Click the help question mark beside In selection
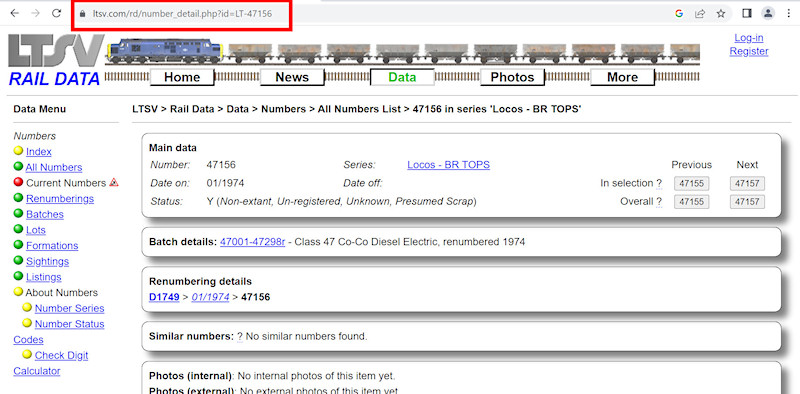The height and width of the screenshot is (394, 800). [659, 183]
